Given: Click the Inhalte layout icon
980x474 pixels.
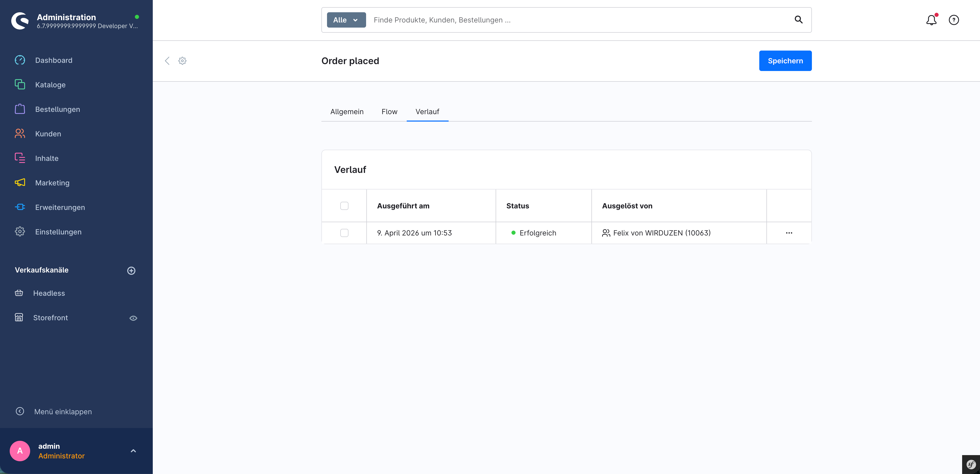Looking at the screenshot, I should point(20,158).
